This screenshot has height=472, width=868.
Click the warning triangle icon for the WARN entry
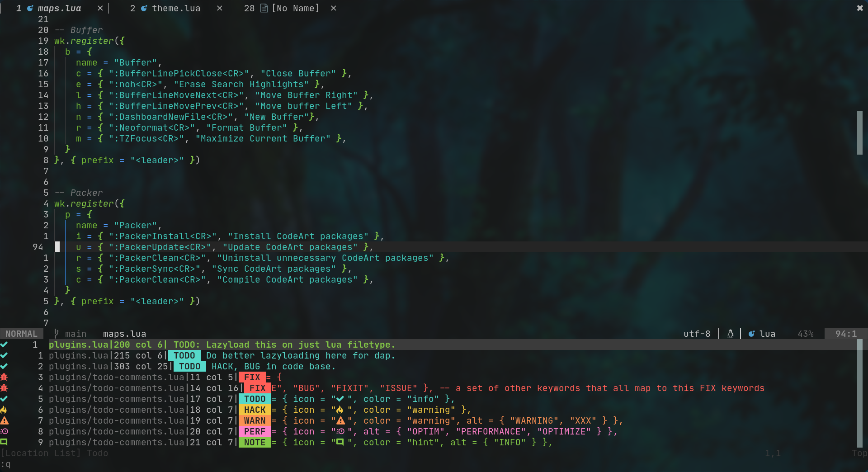click(x=4, y=420)
